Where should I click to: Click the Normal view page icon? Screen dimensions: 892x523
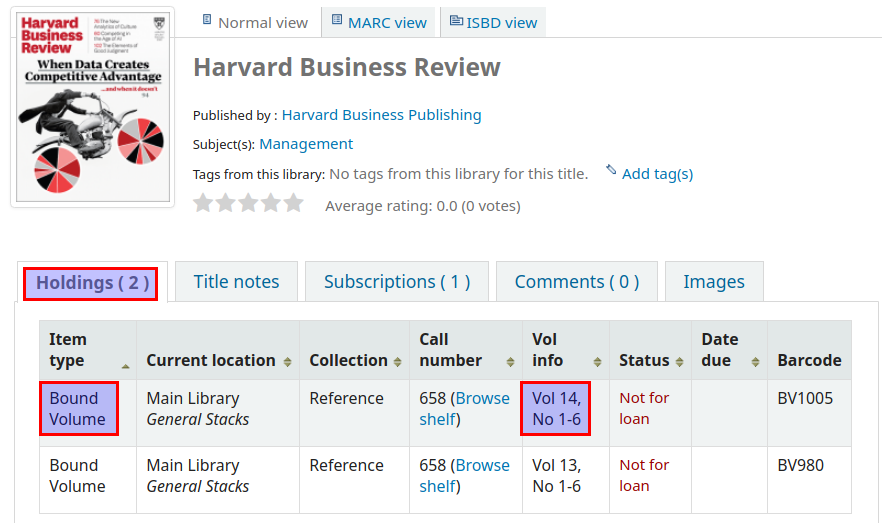[x=207, y=20]
